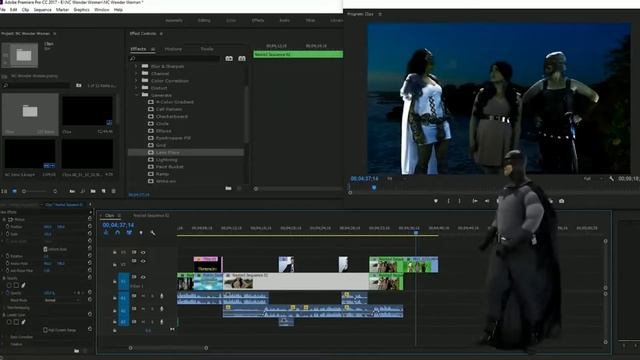Create new custom bin in Effects panel
Viewport: 640px width, 360px height.
228,188
